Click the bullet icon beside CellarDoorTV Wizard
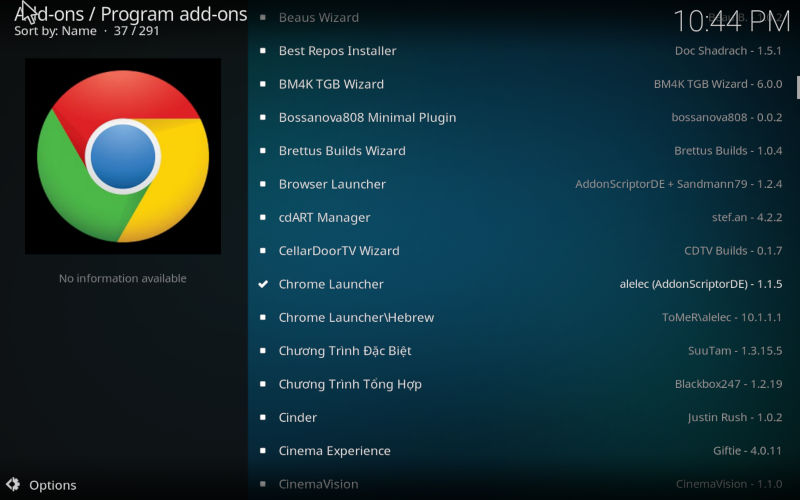 263,251
